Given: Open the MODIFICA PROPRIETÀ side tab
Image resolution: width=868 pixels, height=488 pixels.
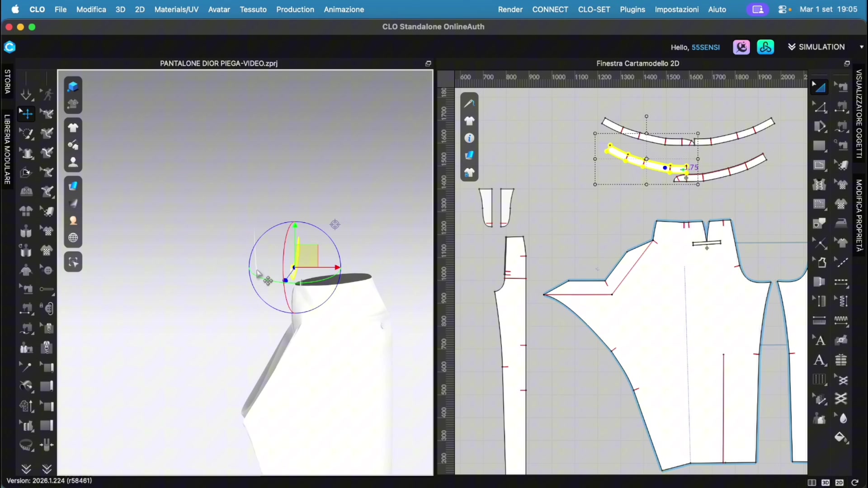Looking at the screenshot, I should click(859, 216).
